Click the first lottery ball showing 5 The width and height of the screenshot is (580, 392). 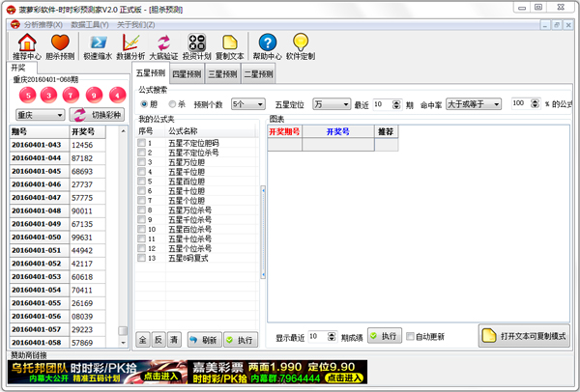tap(28, 96)
